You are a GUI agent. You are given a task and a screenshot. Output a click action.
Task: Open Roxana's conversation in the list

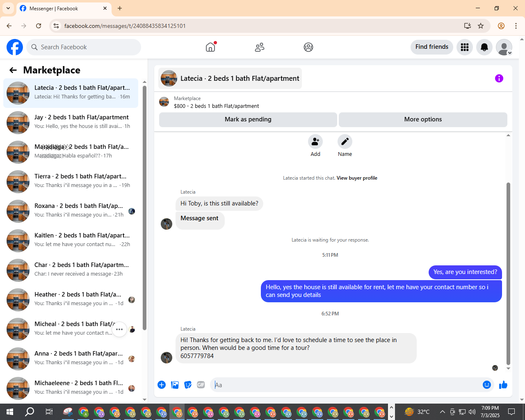[71, 211]
